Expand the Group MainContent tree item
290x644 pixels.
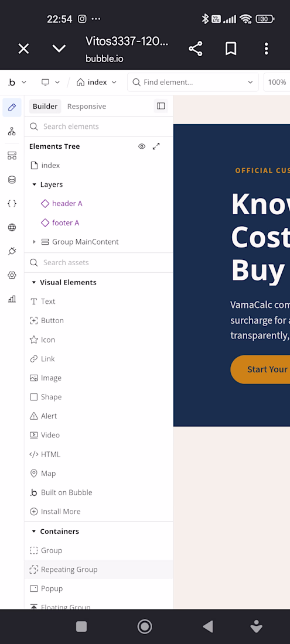34,242
